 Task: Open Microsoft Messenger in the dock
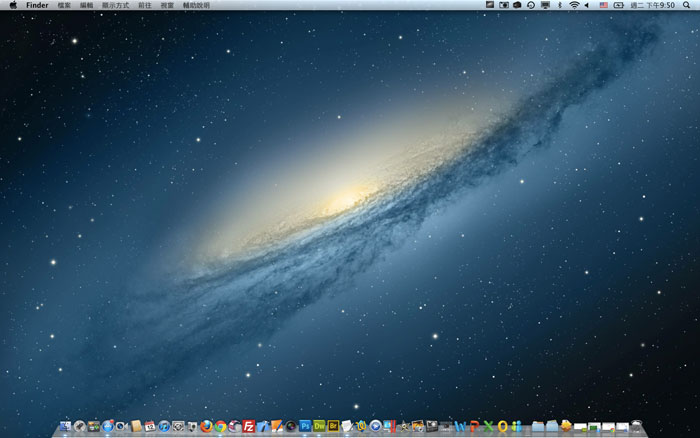click(x=517, y=426)
